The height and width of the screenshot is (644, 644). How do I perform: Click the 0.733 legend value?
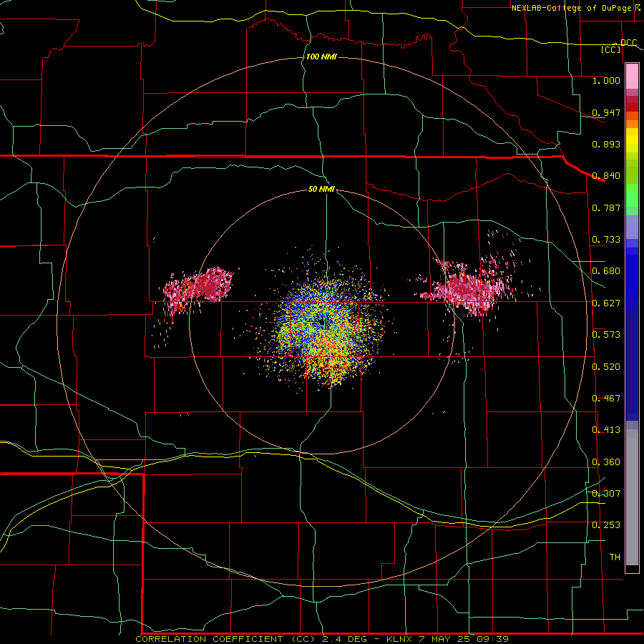tap(606, 240)
